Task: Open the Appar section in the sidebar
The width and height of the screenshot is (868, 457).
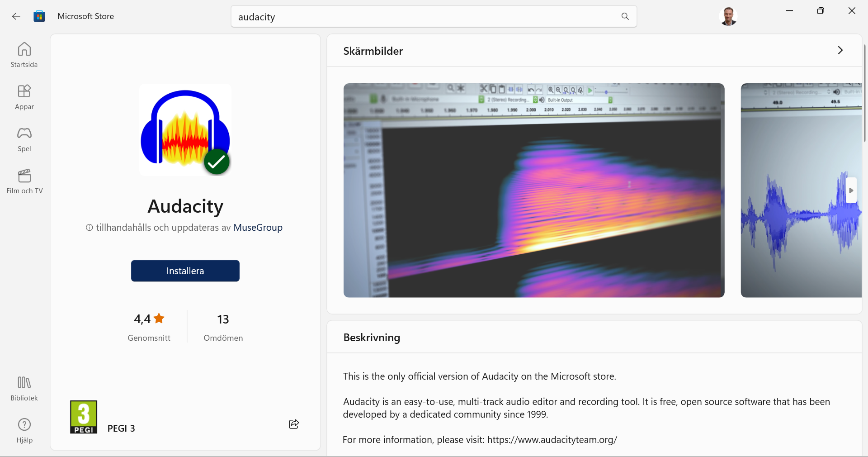Action: coord(24,96)
